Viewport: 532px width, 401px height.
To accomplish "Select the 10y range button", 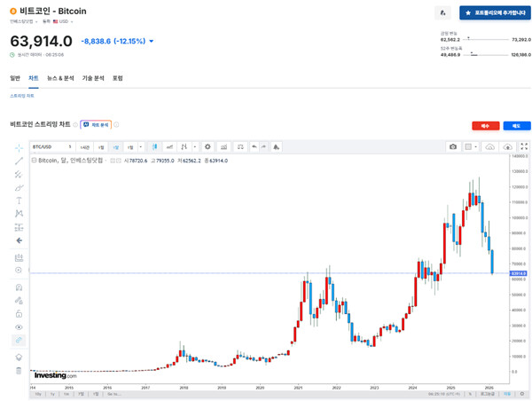I will point(38,394).
